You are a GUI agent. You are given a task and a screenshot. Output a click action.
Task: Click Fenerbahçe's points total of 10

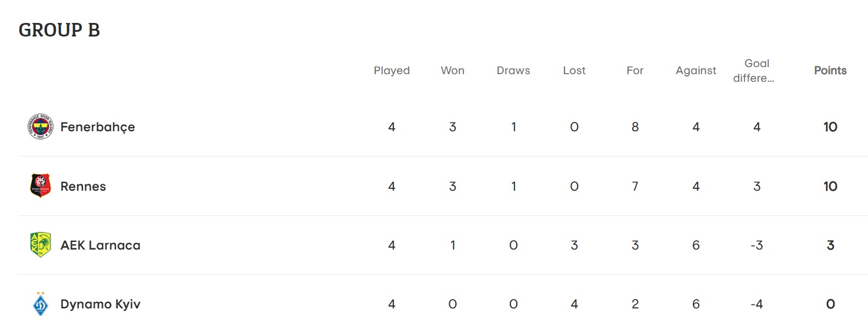pos(830,127)
